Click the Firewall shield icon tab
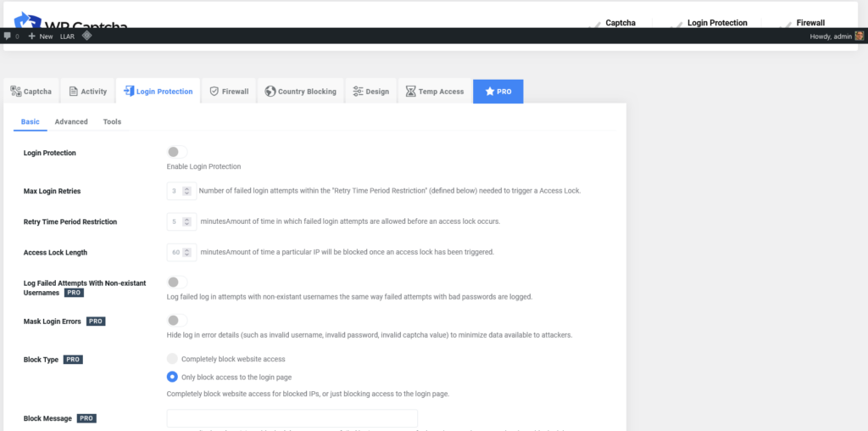Screen dimensions: 868x431 click(x=229, y=92)
